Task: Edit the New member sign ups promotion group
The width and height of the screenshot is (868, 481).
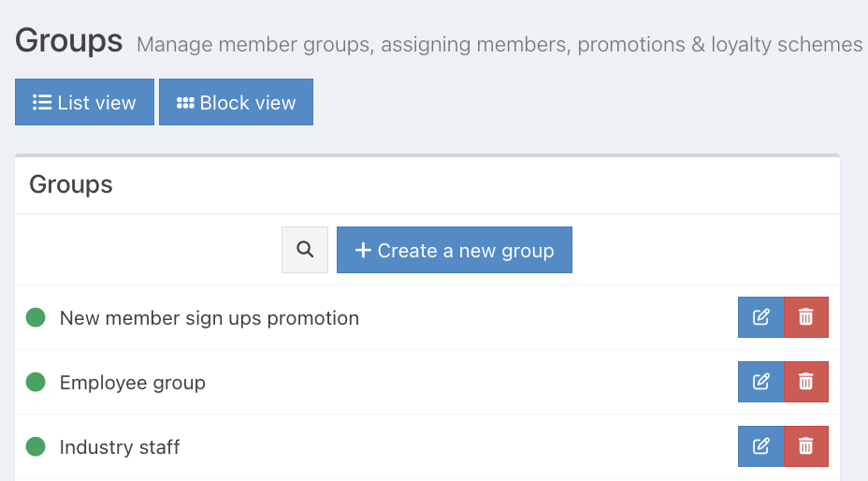Action: click(760, 317)
